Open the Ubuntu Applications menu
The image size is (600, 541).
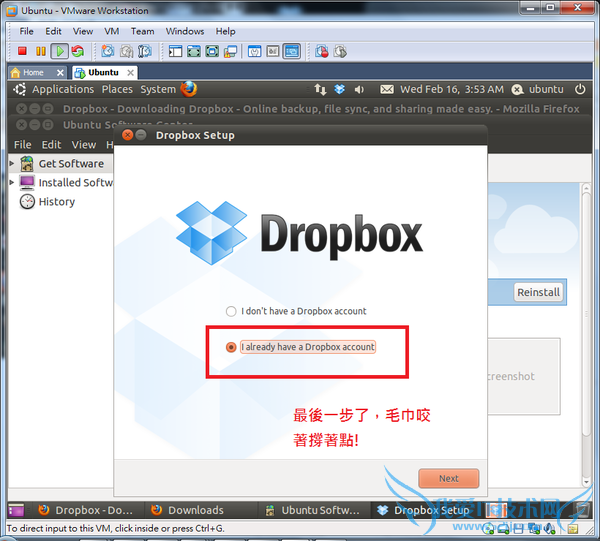(x=63, y=89)
